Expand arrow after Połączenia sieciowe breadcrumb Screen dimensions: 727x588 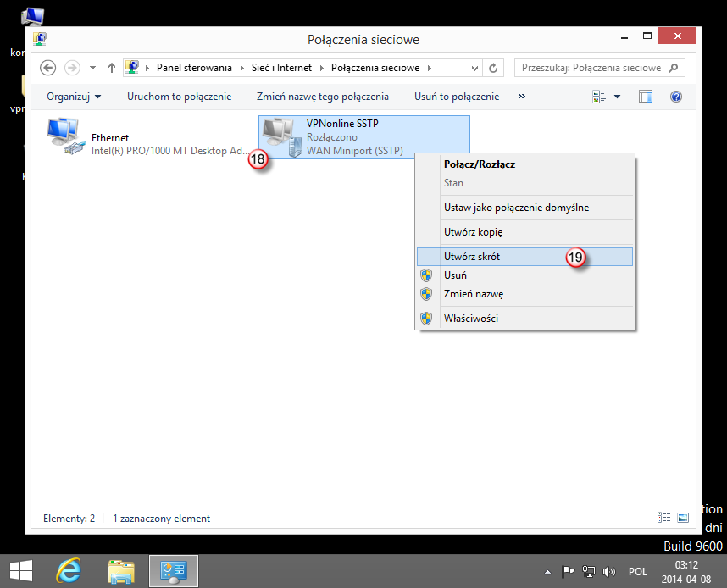[430, 68]
